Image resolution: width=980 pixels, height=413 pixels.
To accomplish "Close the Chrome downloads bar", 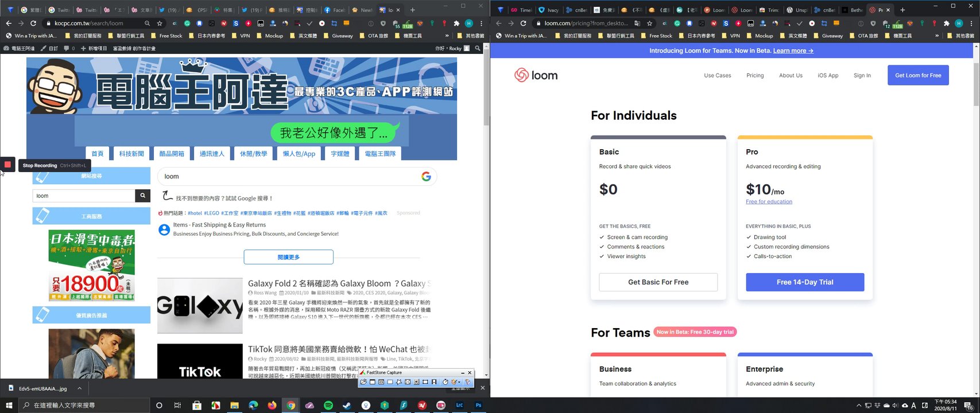I will point(482,388).
